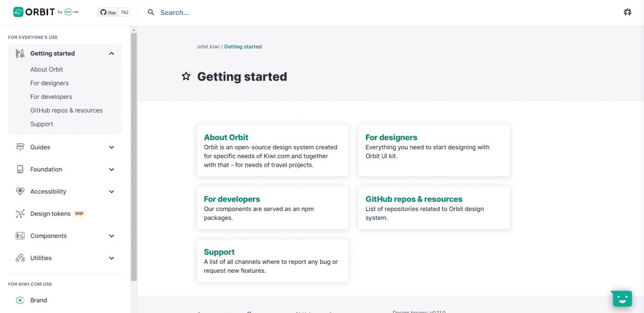Click the GitHub Star button

[x=108, y=13]
